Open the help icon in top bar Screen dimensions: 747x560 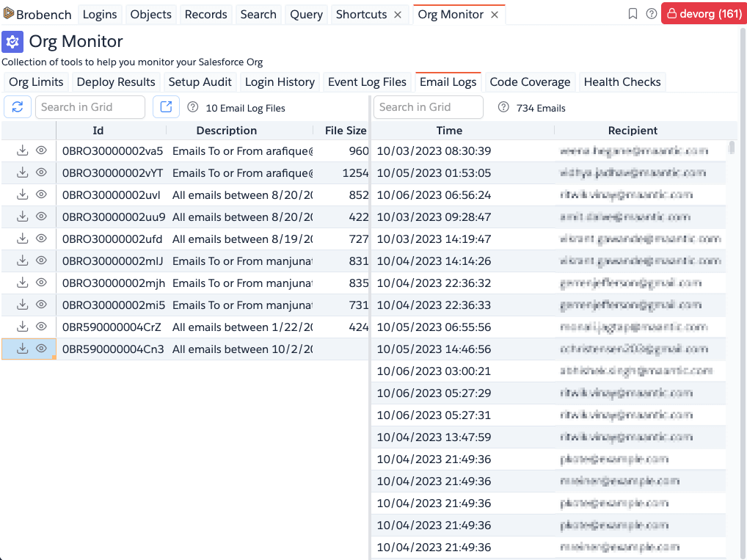coord(652,14)
